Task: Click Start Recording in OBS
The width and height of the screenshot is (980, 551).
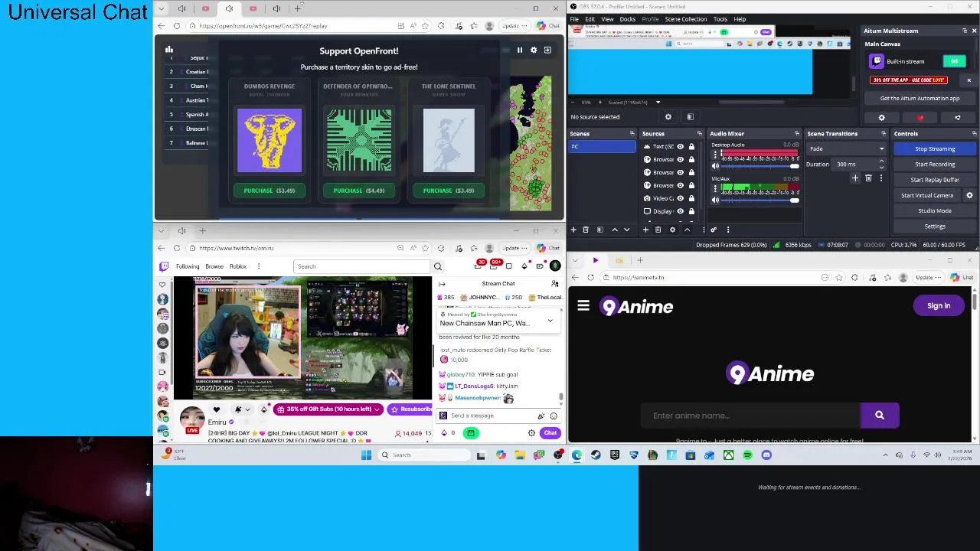Action: pyautogui.click(x=935, y=164)
